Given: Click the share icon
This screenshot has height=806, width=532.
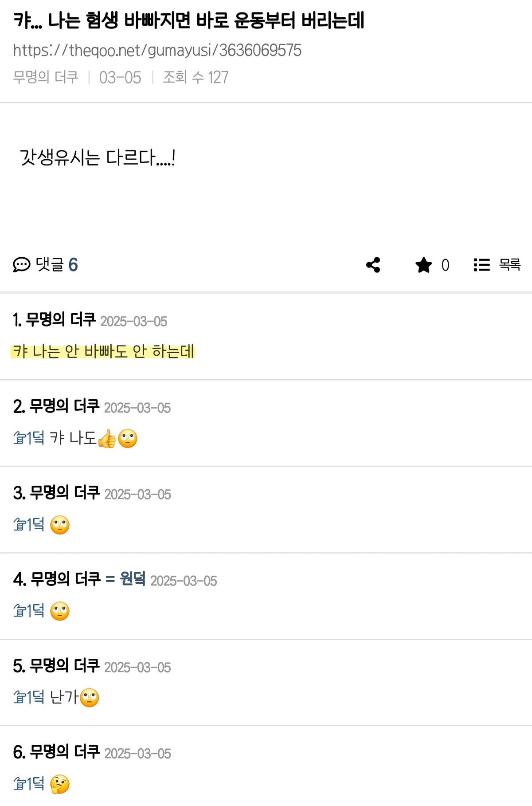Looking at the screenshot, I should [373, 265].
